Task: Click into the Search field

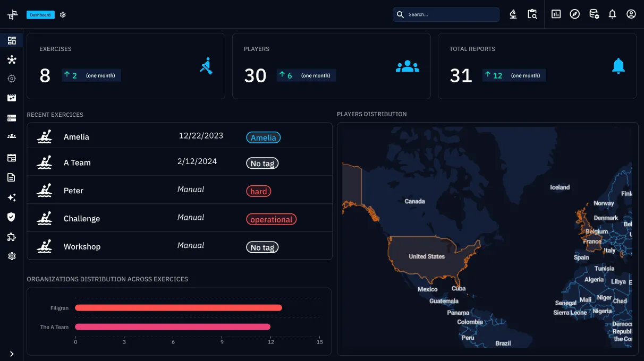Action: [452, 14]
